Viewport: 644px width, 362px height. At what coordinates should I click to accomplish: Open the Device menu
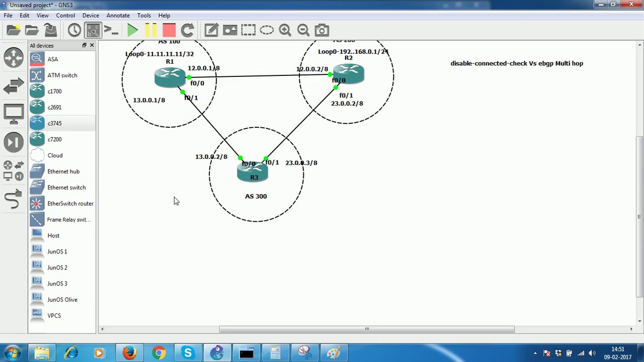(x=91, y=15)
